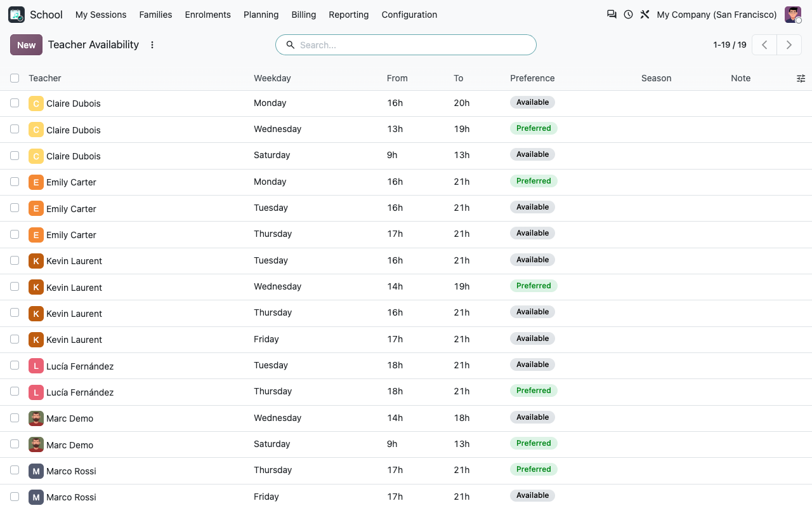Open the Reporting menu
This screenshot has width=812, height=508.
[x=348, y=15]
